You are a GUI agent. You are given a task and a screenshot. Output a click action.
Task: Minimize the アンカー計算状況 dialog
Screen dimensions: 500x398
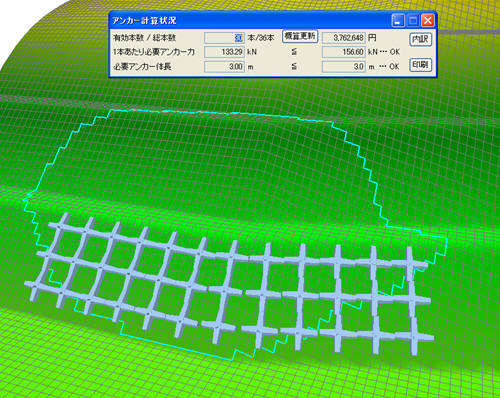click(398, 21)
